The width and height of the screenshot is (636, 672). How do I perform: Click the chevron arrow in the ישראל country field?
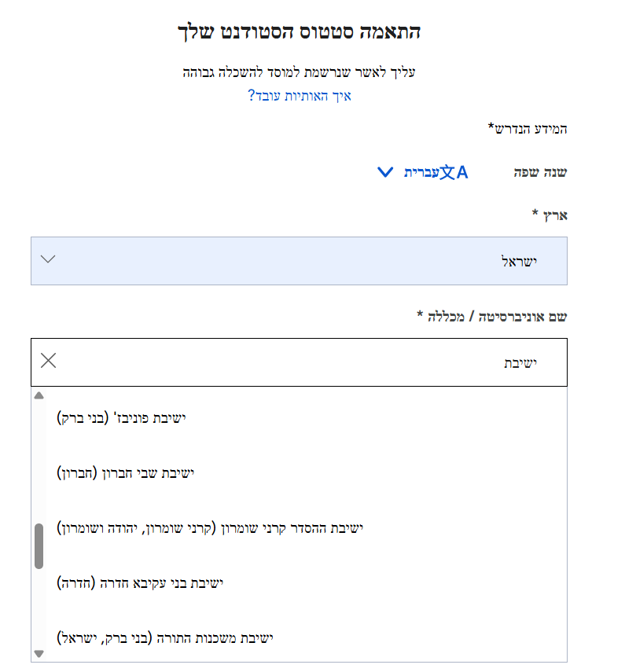(x=48, y=260)
